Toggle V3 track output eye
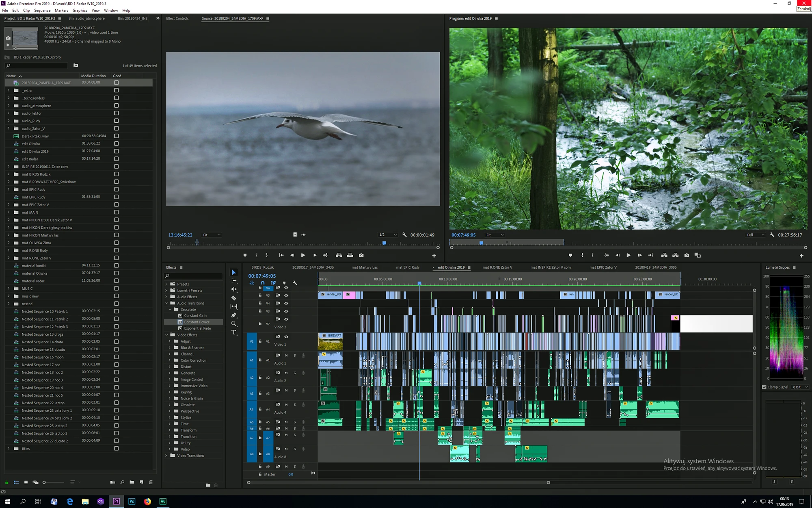This screenshot has height=508, width=812. (286, 311)
